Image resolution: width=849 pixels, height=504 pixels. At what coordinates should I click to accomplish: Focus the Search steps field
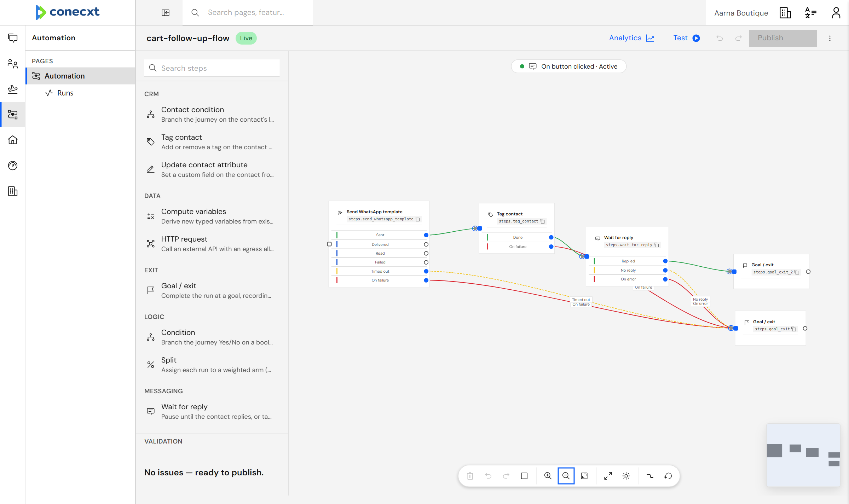pyautogui.click(x=212, y=68)
